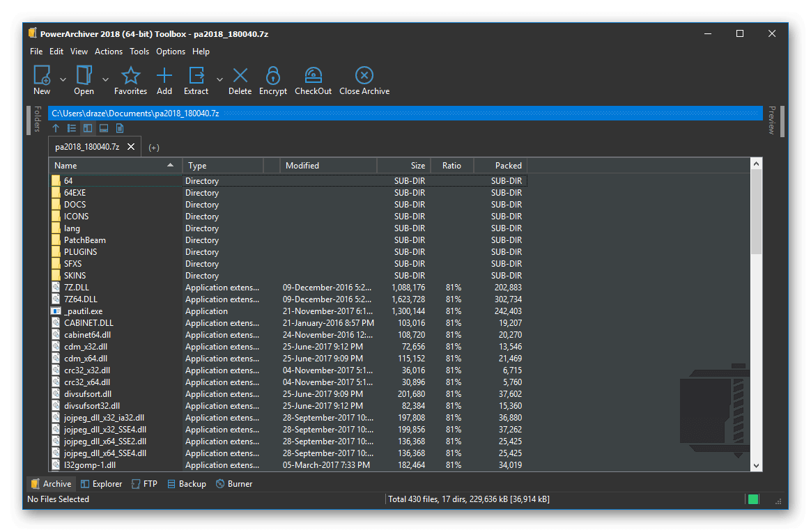
Task: Switch to the Backup bottom tab
Action: tap(187, 484)
